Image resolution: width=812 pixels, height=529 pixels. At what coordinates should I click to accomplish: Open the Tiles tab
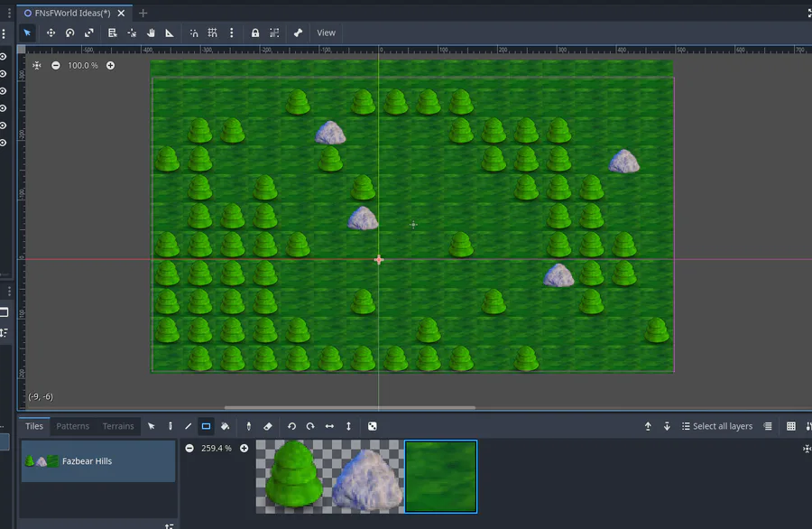pos(34,426)
